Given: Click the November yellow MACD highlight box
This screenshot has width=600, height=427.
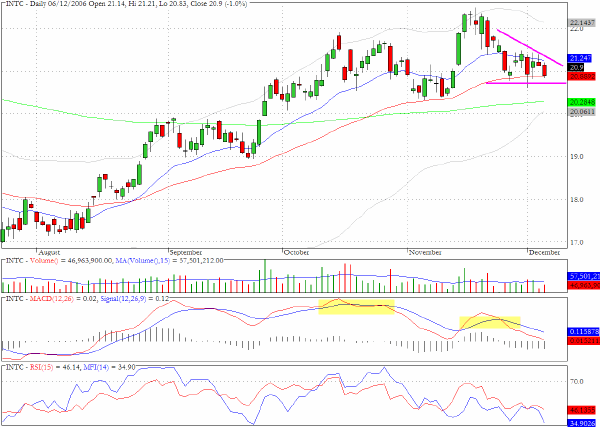Looking at the screenshot, I should pos(490,323).
